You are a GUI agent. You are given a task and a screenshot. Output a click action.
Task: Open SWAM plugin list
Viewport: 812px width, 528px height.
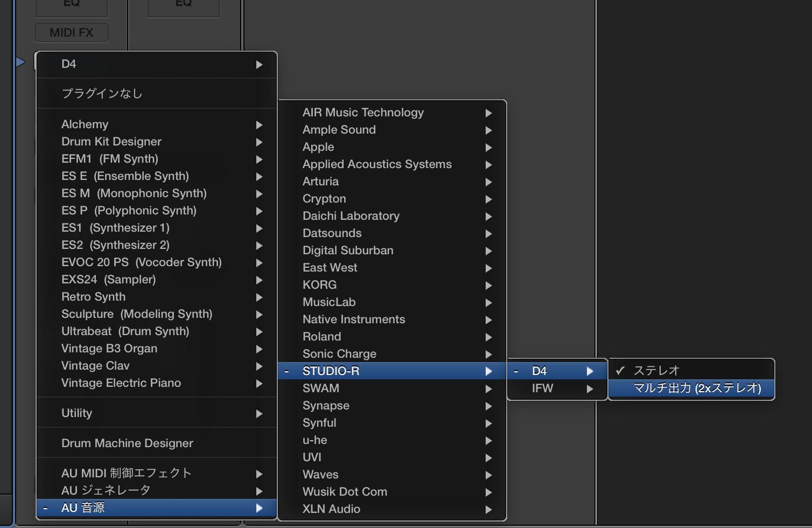coord(393,388)
